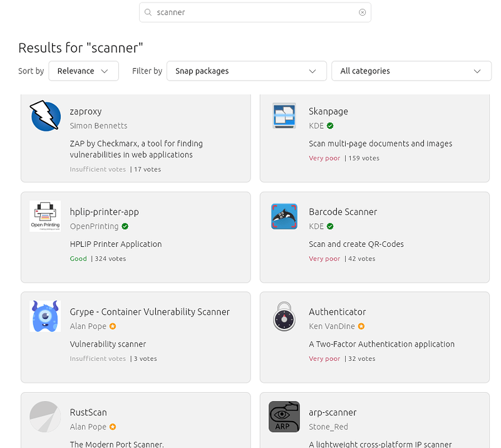This screenshot has height=448, width=501.
Task: Click the zaproxy lightning bolt icon
Action: (45, 116)
